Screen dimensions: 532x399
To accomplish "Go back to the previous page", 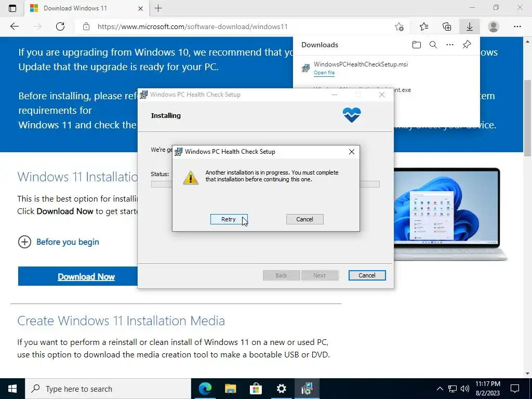I will pyautogui.click(x=14, y=26).
